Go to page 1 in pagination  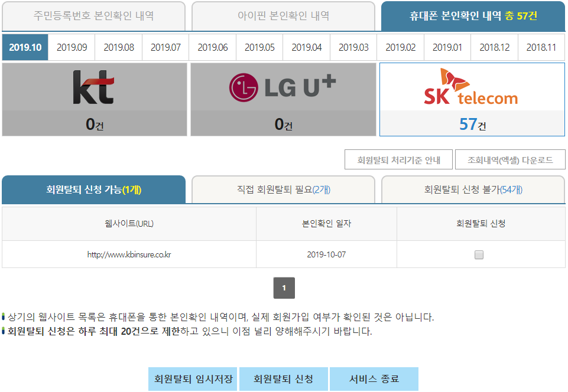coord(284,288)
